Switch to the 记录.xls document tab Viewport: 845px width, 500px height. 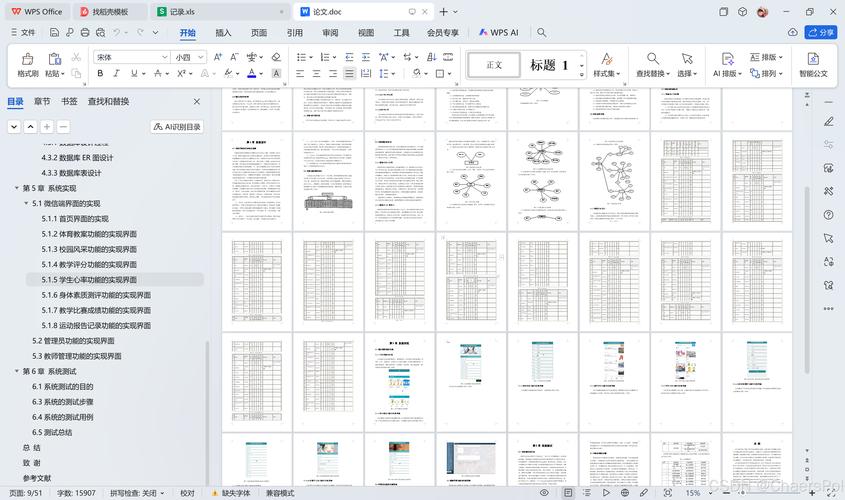point(220,12)
